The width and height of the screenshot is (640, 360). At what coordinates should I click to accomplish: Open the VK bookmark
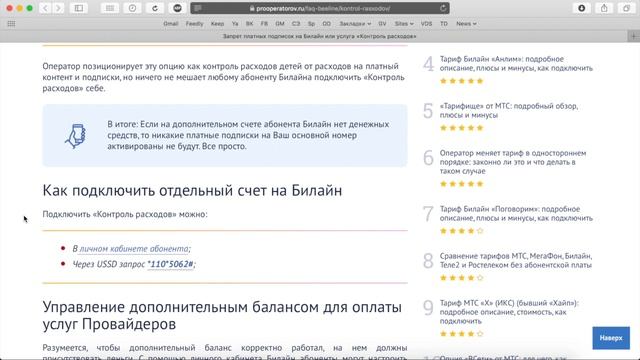pyautogui.click(x=249, y=24)
